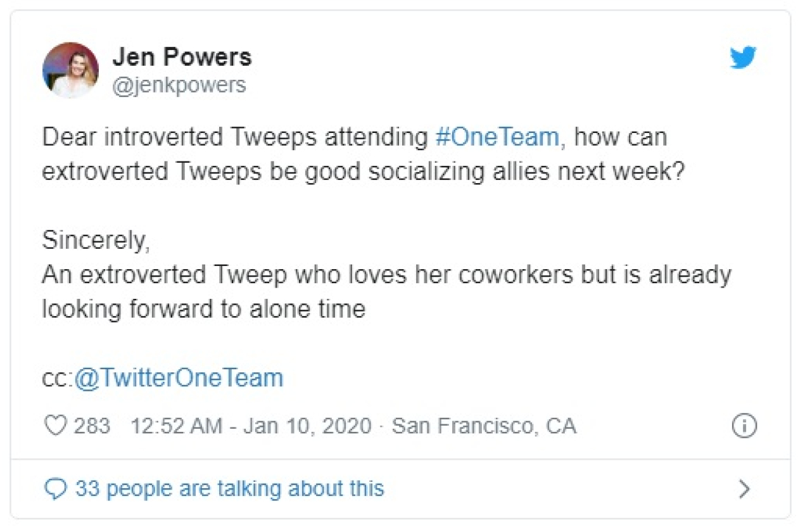Click the "Sincerely," line in the tweet
The height and width of the screenshot is (532, 798).
pyautogui.click(x=96, y=241)
